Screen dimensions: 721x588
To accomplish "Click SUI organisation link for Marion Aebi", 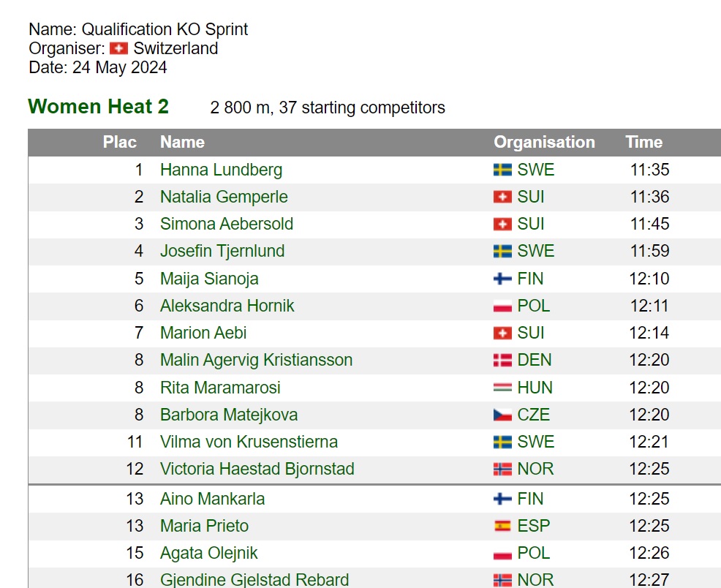I will click(531, 333).
